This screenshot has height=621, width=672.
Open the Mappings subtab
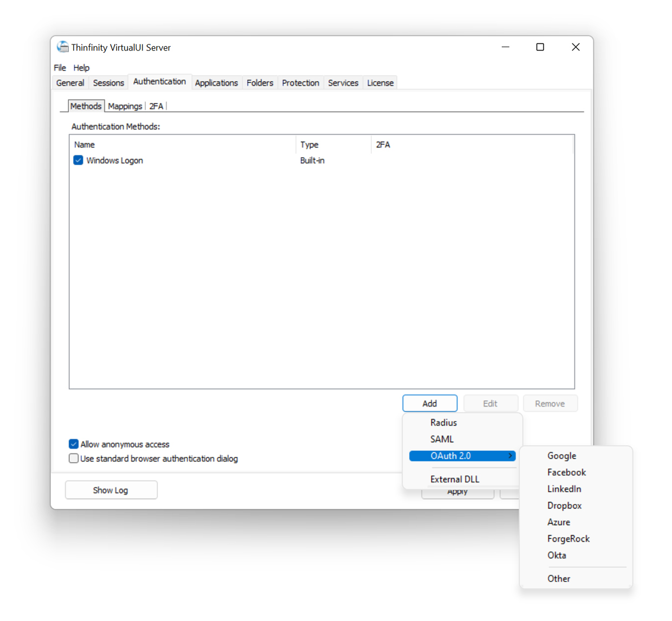[125, 106]
